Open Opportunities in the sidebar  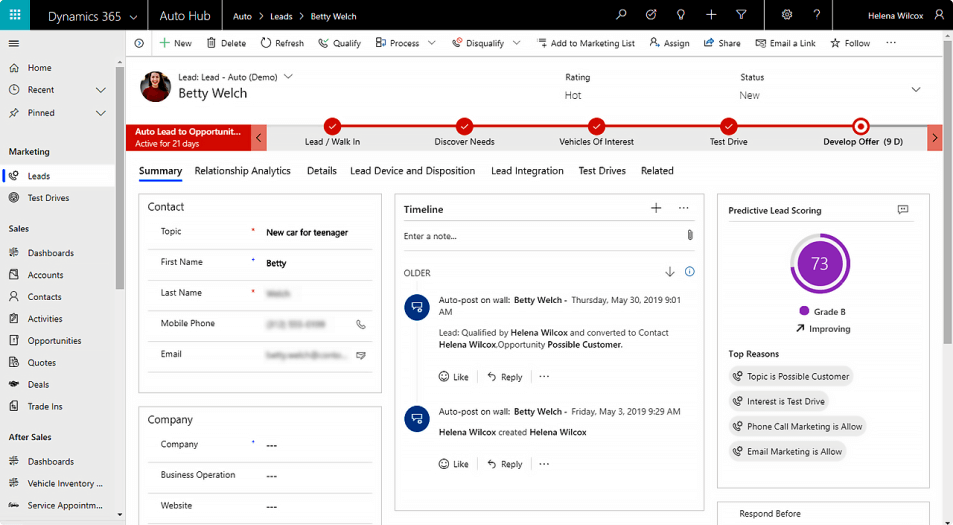(x=53, y=341)
